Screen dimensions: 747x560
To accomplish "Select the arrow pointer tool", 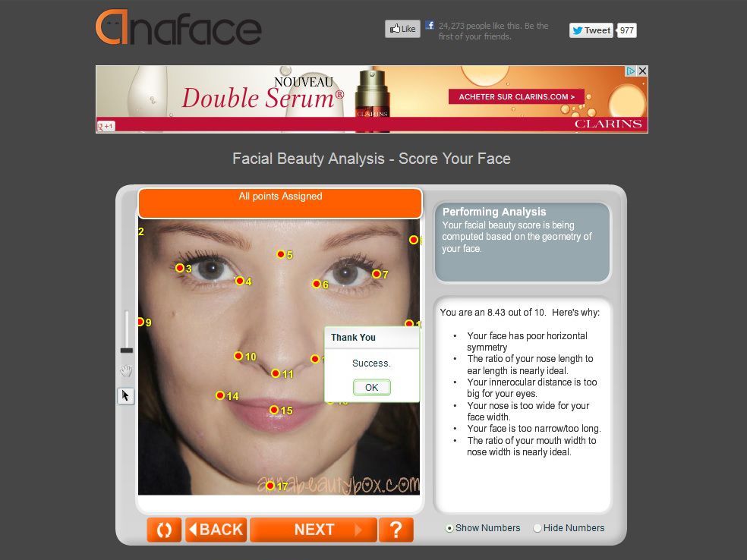I will [126, 395].
